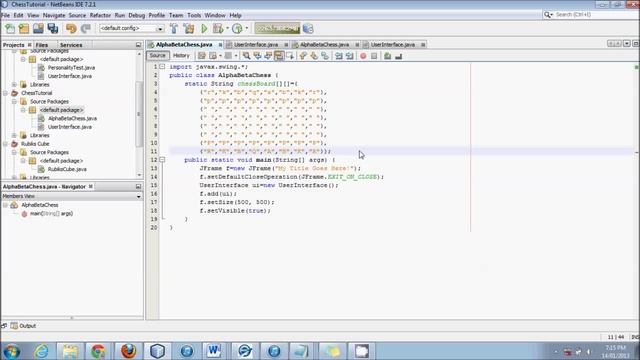
Task: Open Firefox from the taskbar
Action: coord(128,351)
